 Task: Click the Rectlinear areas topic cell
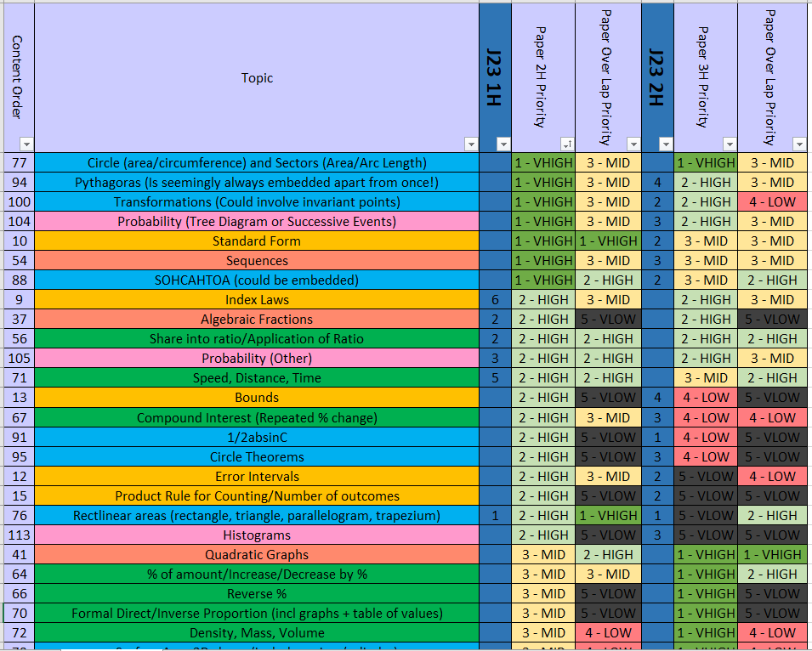click(x=257, y=515)
